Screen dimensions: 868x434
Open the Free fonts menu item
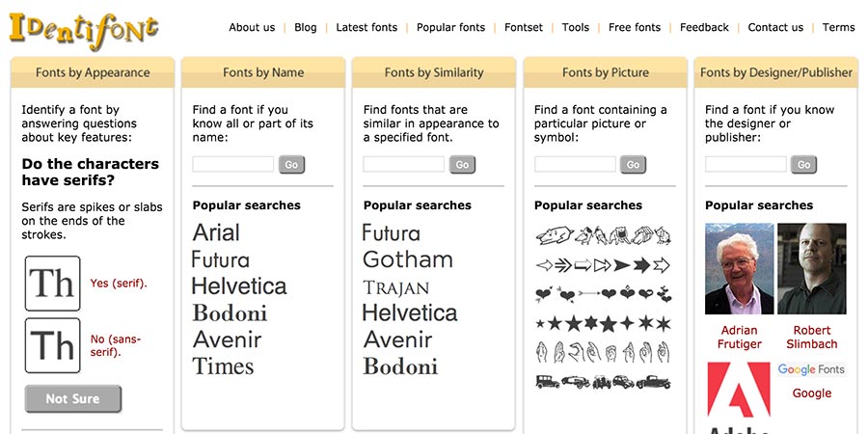[635, 27]
